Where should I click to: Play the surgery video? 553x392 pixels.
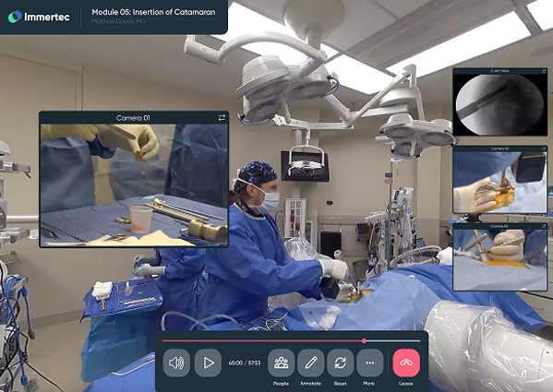[208, 362]
